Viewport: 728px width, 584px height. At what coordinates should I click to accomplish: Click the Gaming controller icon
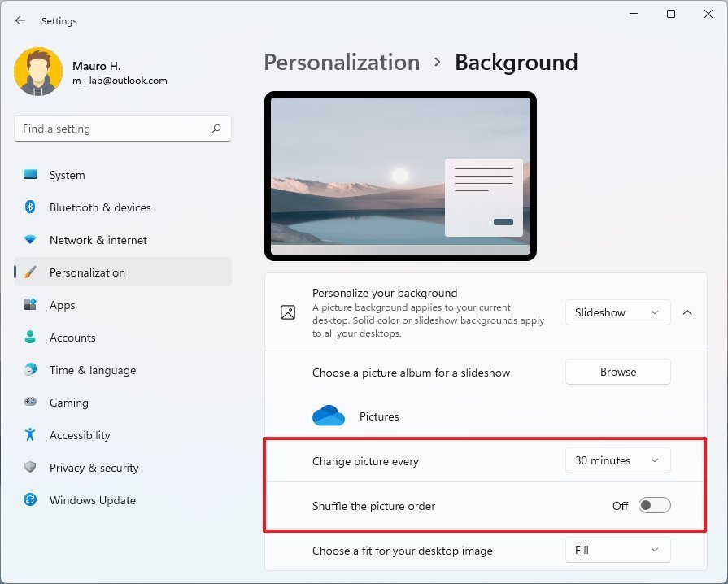(30, 402)
